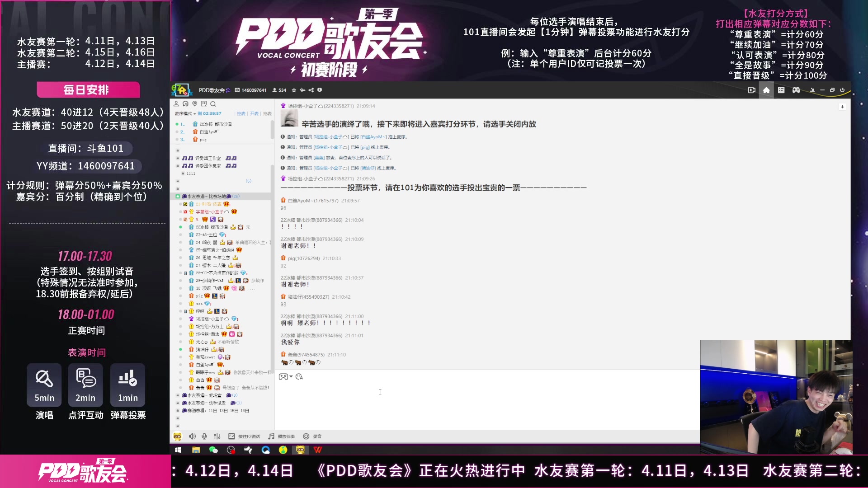The height and width of the screenshot is (488, 868).
Task: Click the [pig] link in notification
Action: pos(365,147)
